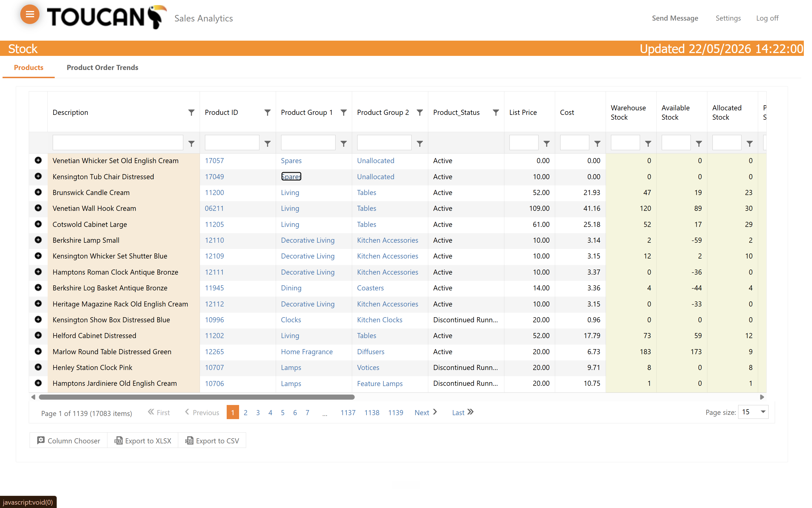
Task: Click Send Message in top navigation
Action: click(675, 18)
